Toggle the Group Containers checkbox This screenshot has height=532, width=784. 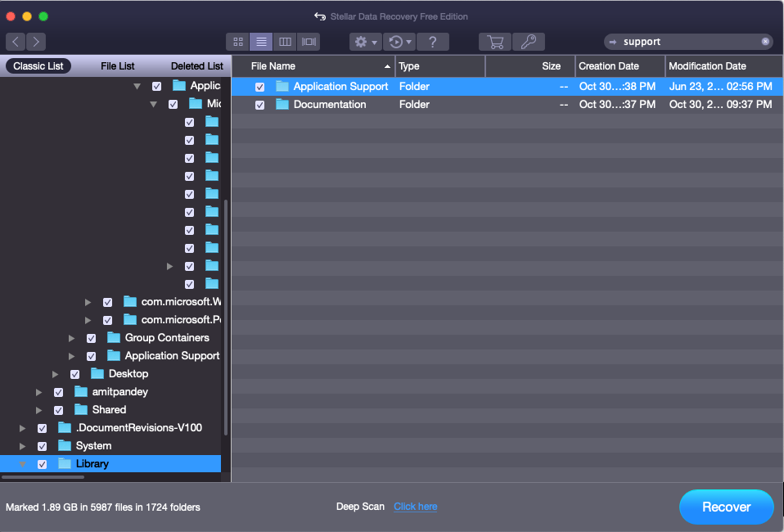[x=91, y=339]
